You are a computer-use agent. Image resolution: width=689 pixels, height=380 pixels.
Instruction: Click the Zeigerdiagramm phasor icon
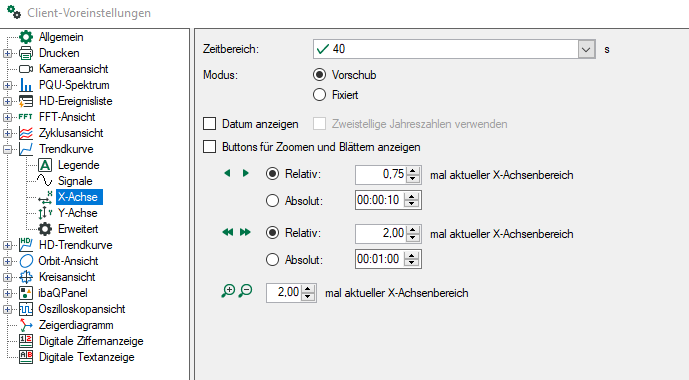[26, 325]
